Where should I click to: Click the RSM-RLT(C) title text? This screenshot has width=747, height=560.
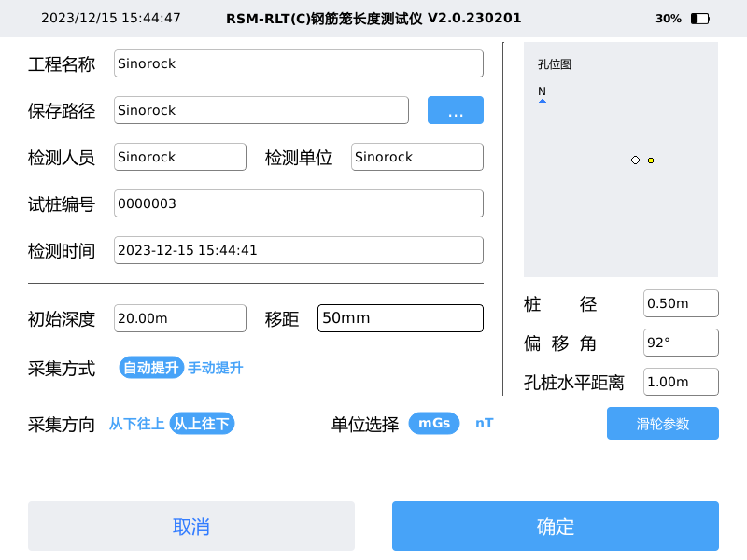tap(373, 18)
